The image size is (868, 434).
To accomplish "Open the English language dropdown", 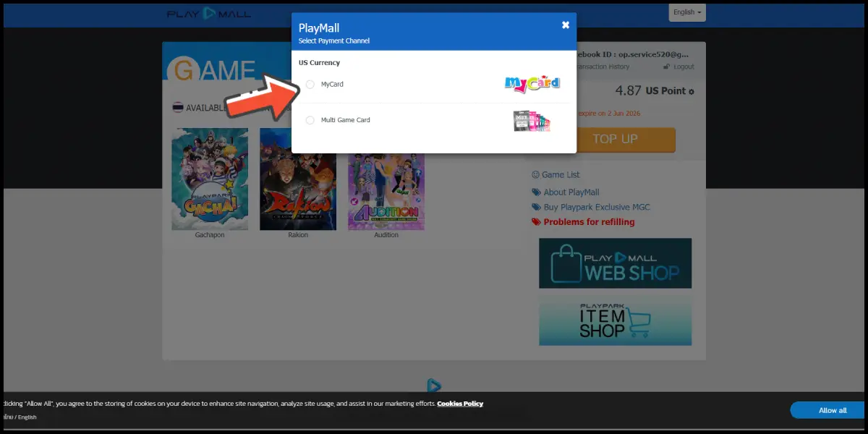I will tap(687, 12).
